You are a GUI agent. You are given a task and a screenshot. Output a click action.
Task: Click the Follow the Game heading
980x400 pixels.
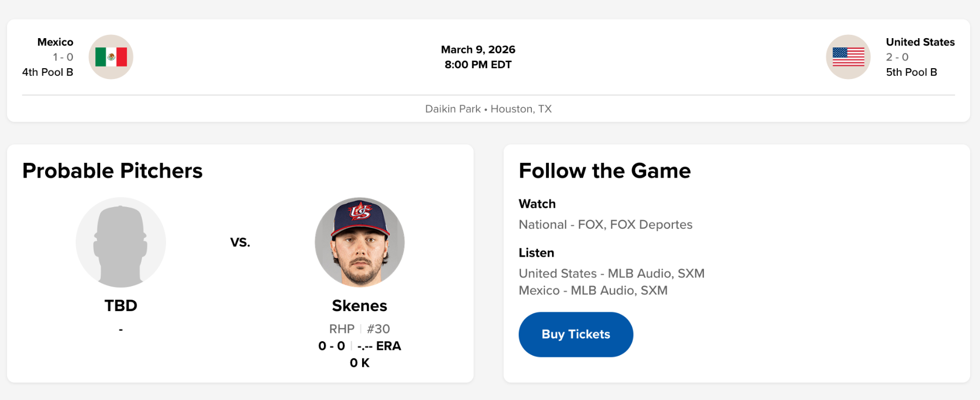(604, 171)
